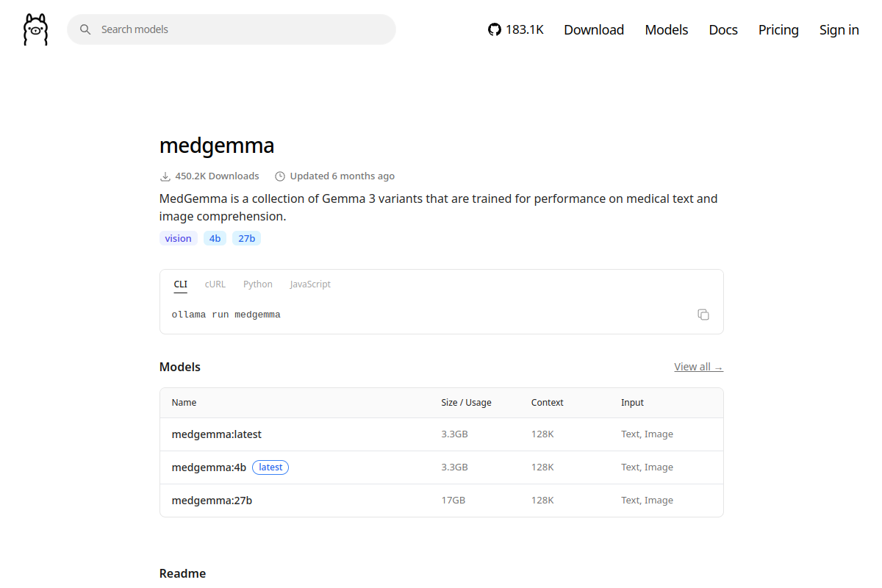
Task: Click 3.3GB in medgemma:latest row
Action: pyautogui.click(x=454, y=434)
